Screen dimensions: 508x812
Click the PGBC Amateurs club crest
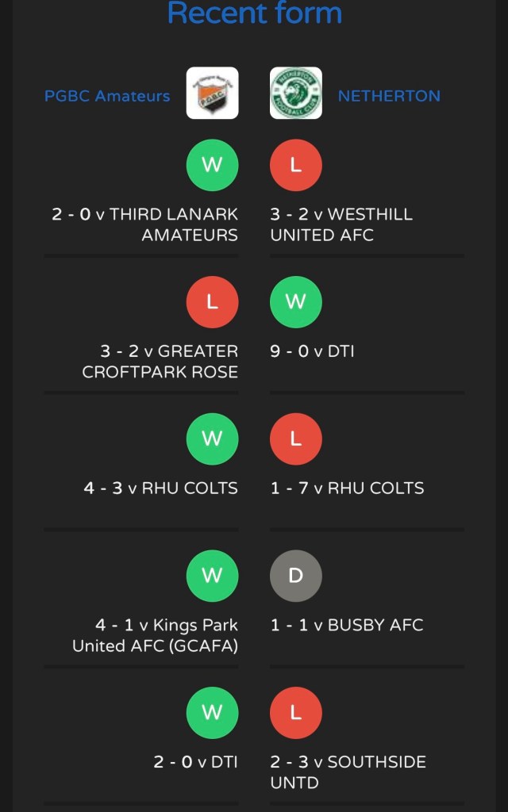pyautogui.click(x=212, y=94)
